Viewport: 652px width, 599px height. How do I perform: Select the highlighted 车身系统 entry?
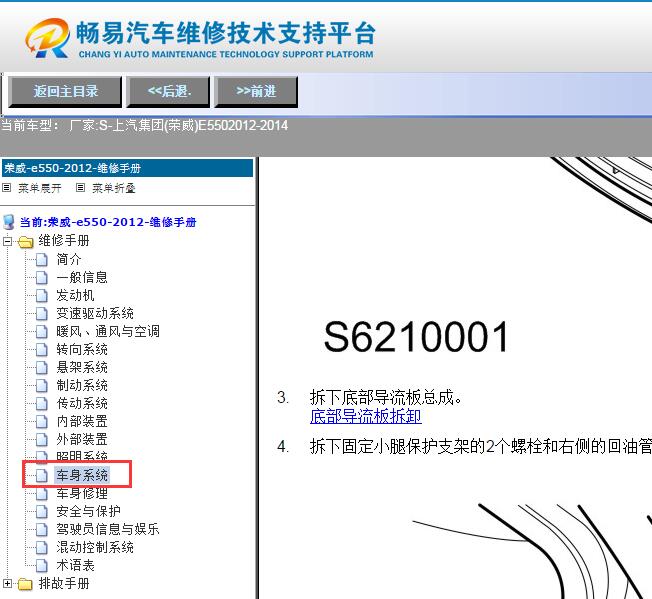pyautogui.click(x=82, y=475)
